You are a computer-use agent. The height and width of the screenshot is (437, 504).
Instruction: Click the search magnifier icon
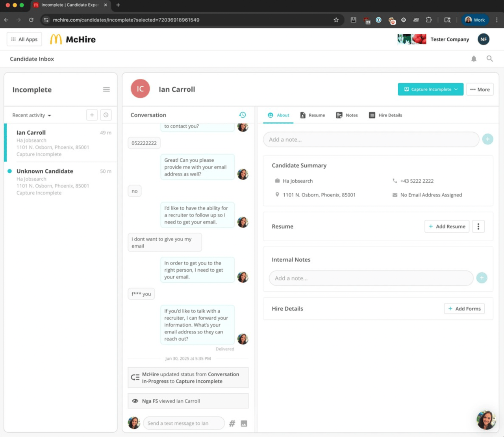click(489, 59)
